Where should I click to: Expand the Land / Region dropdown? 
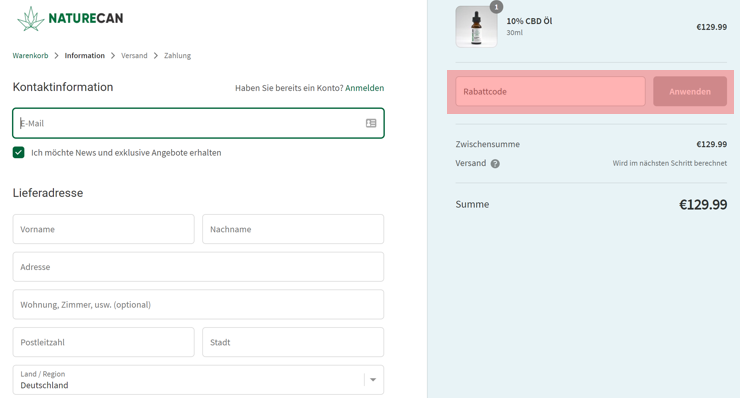pos(198,380)
